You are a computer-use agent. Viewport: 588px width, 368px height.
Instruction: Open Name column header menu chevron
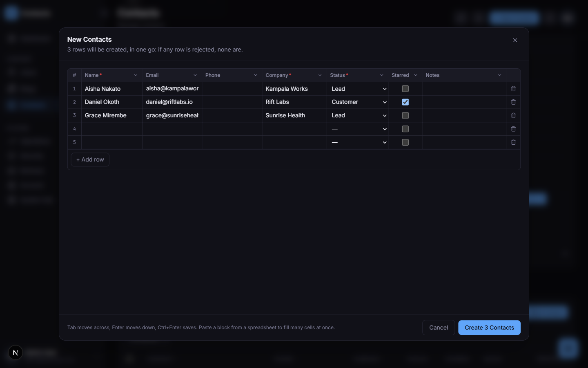(x=136, y=75)
